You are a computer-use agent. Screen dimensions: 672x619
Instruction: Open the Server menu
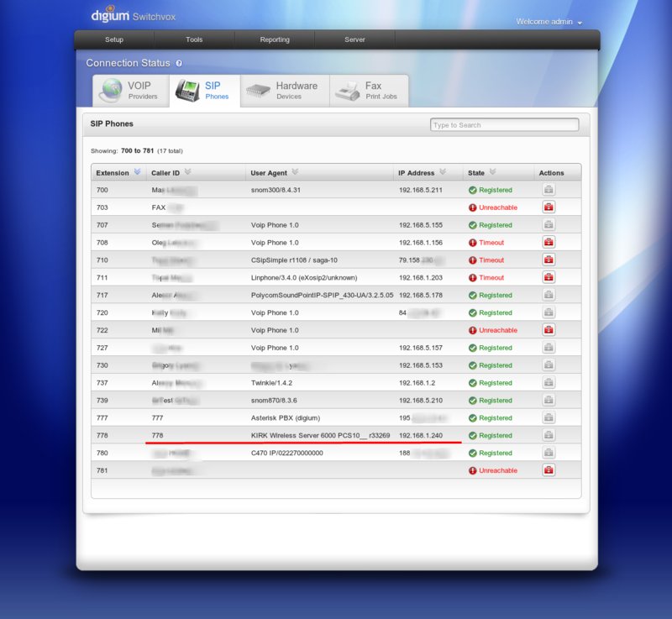coord(354,39)
